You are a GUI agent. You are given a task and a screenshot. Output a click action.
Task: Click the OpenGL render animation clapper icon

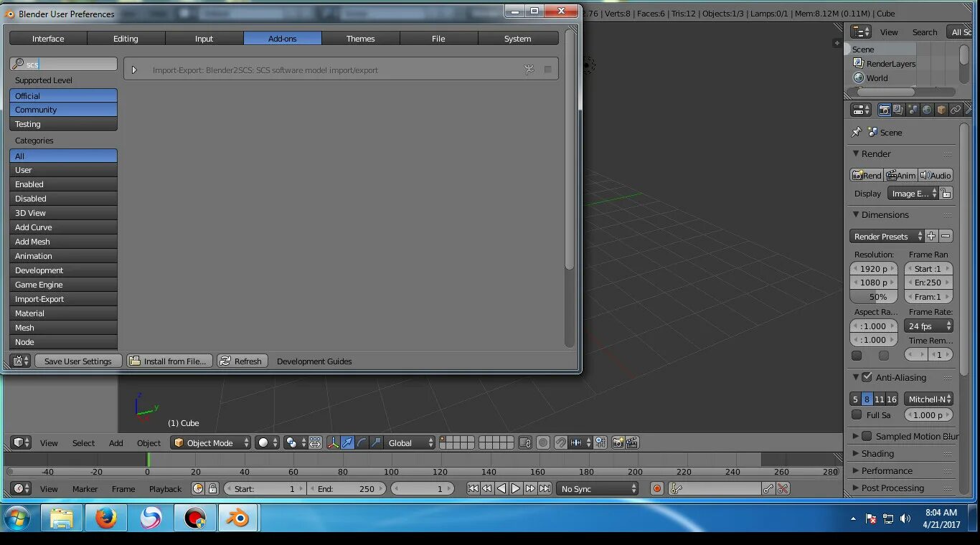632,443
